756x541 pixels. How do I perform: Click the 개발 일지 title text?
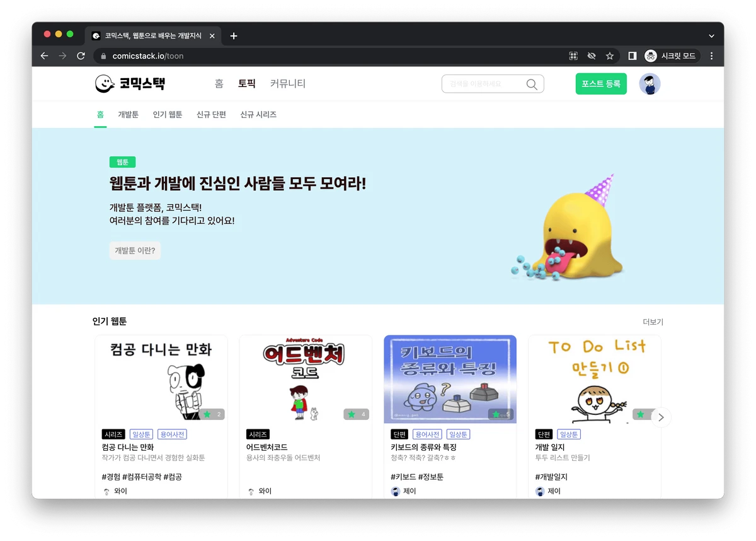(549, 447)
